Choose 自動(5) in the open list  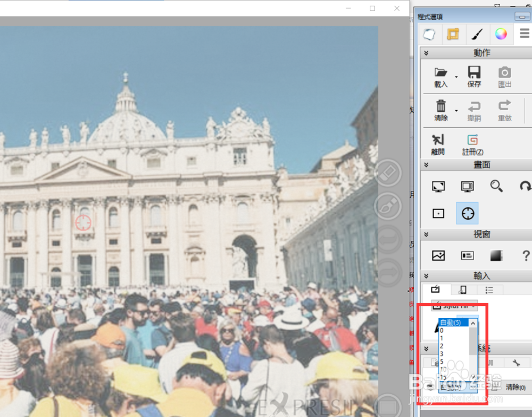(454, 323)
